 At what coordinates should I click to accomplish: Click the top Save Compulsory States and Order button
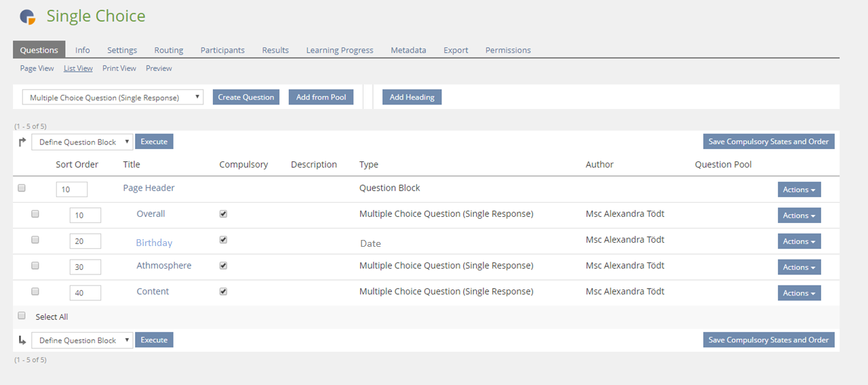pyautogui.click(x=768, y=142)
